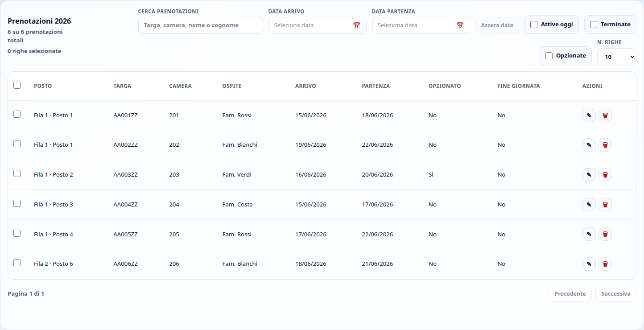Screen dimensions: 644x330
Task: Edit the Fam. Costa reservation
Action: tap(589, 205)
